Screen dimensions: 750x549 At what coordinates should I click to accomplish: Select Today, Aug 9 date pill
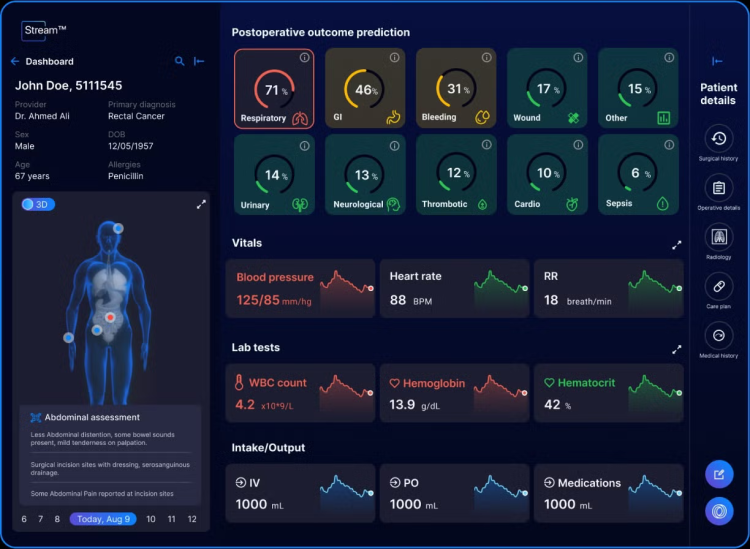104,519
